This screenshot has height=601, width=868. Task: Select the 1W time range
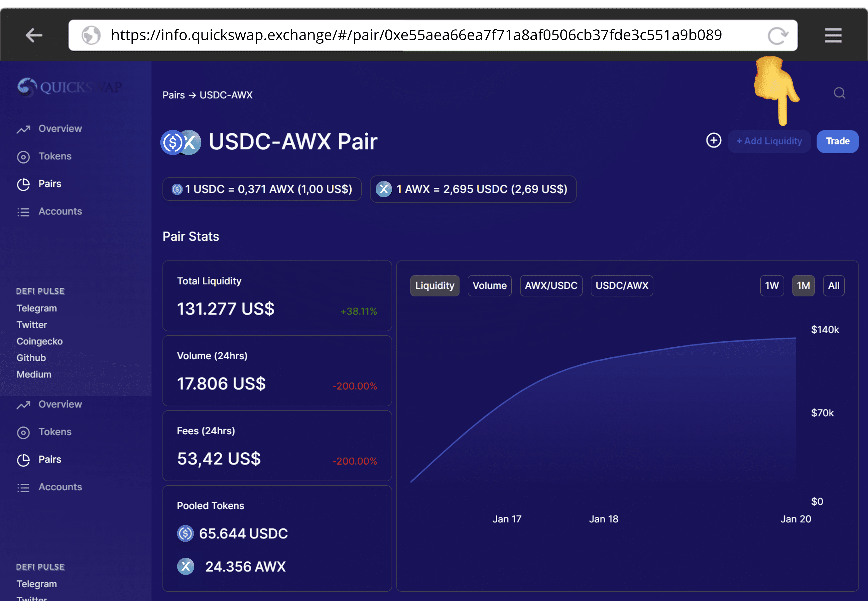(772, 286)
